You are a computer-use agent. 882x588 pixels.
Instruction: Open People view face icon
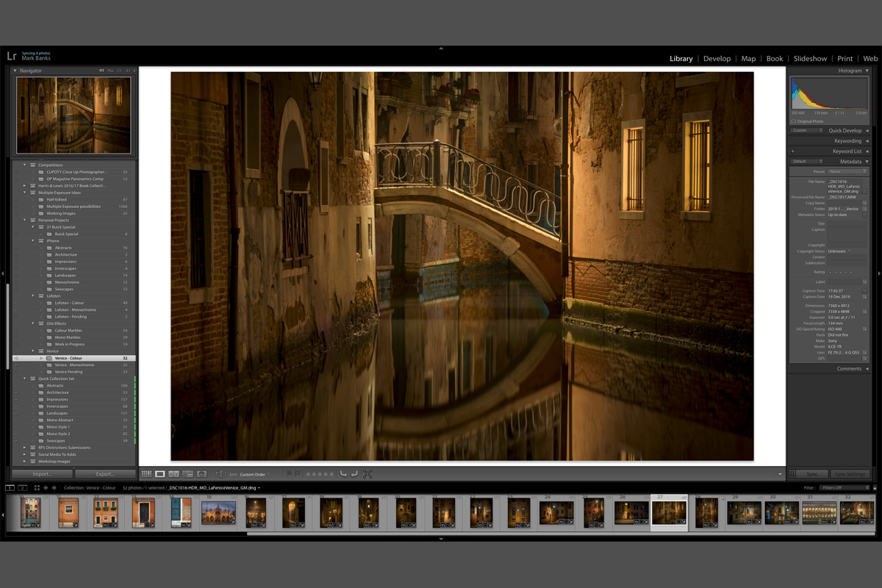(x=201, y=474)
